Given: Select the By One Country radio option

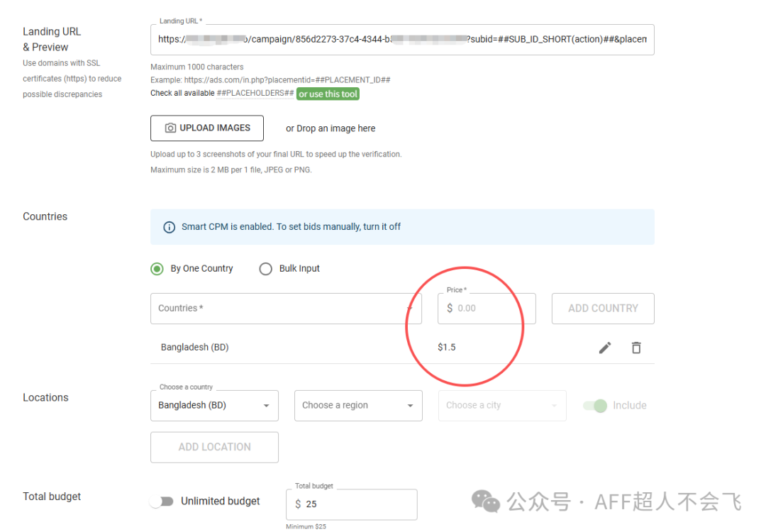Looking at the screenshot, I should [x=157, y=269].
